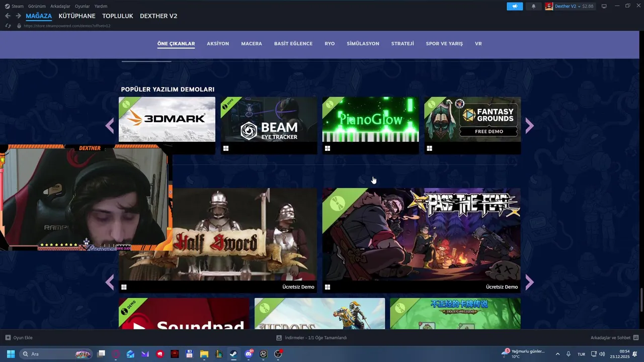Open the Chinese card legend demo card
Image resolution: width=644 pixels, height=362 pixels.
455,314
